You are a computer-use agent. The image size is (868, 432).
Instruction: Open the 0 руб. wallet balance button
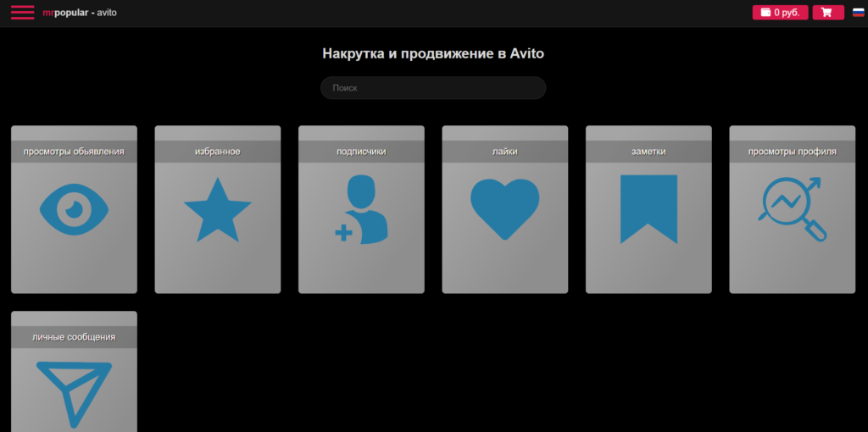pos(780,12)
